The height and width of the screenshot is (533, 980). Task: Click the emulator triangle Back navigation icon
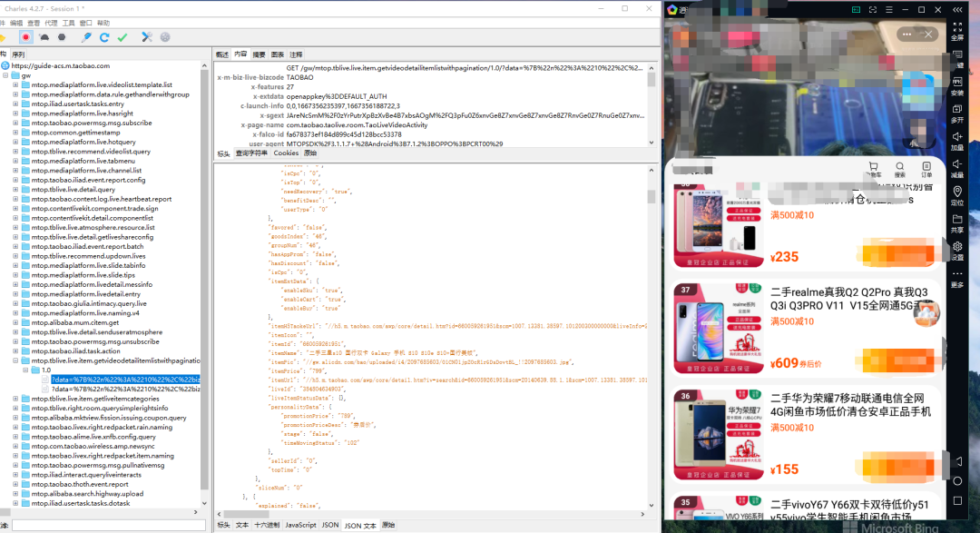(958, 461)
